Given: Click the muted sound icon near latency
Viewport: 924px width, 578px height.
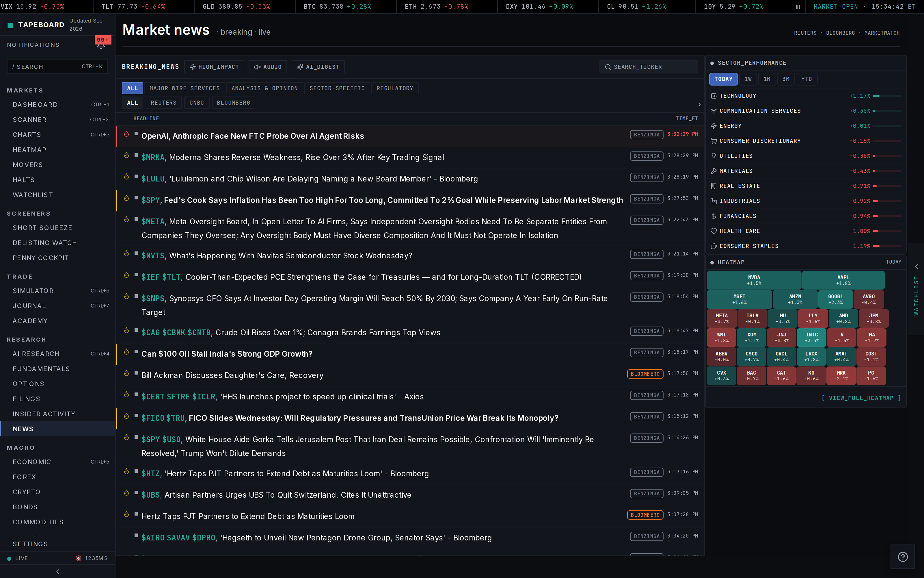Looking at the screenshot, I should point(78,558).
